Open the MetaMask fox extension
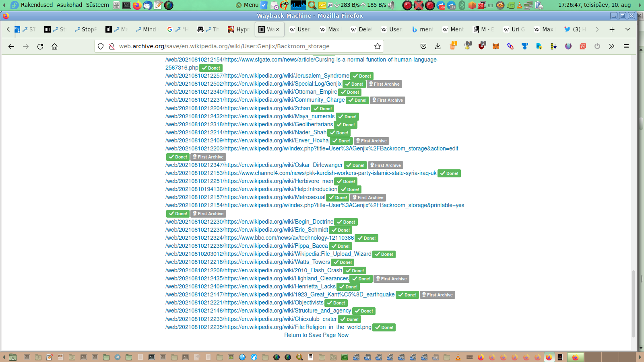Screen dimensions: 644x362 pyautogui.click(x=495, y=46)
